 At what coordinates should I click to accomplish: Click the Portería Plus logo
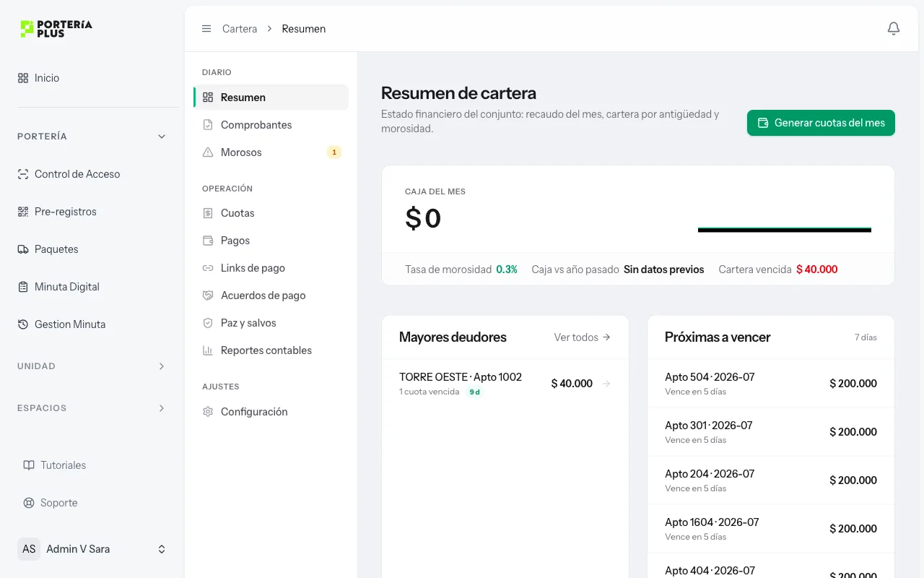point(56,29)
